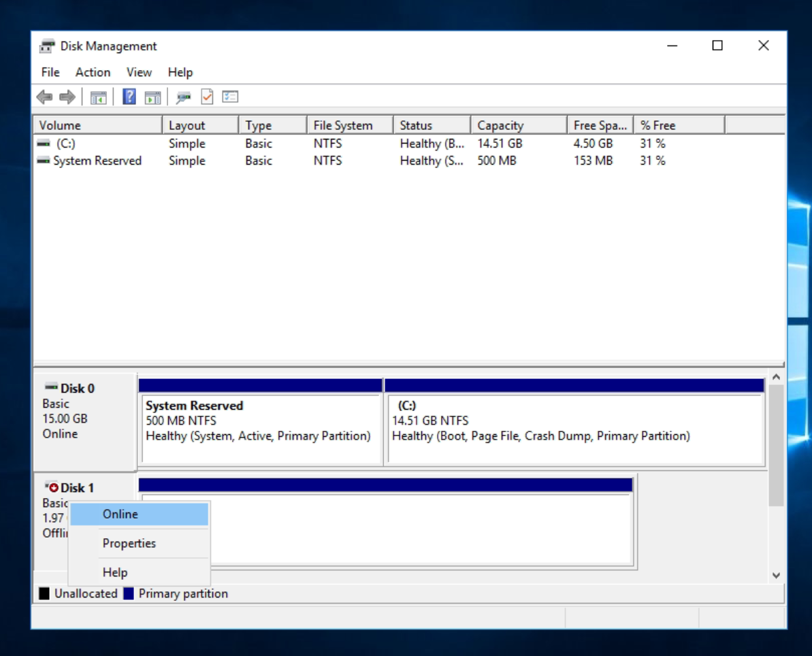Click the 500 MB capacity cell

click(497, 161)
